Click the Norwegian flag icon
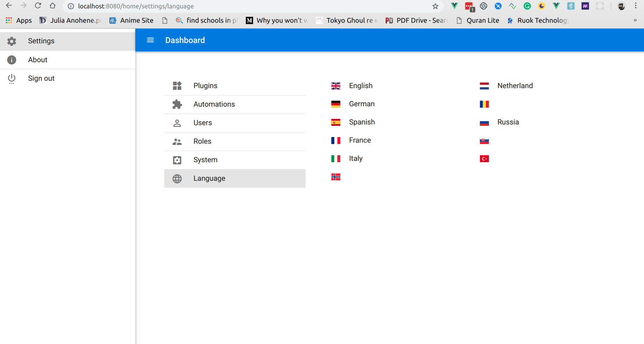Image resolution: width=644 pixels, height=344 pixels. (336, 177)
